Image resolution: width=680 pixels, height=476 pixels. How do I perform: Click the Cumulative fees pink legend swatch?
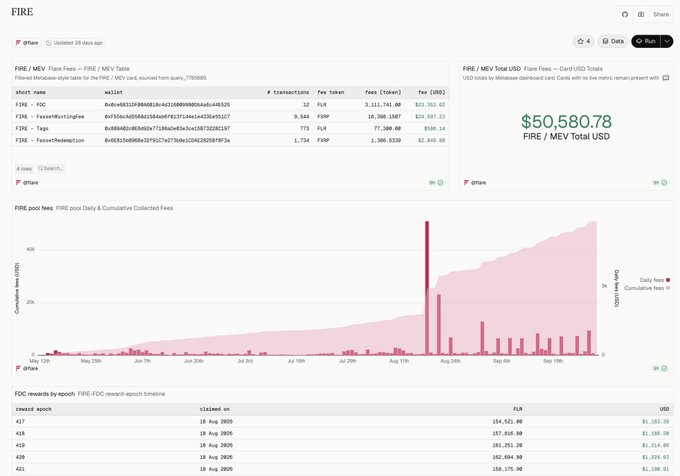(668, 288)
